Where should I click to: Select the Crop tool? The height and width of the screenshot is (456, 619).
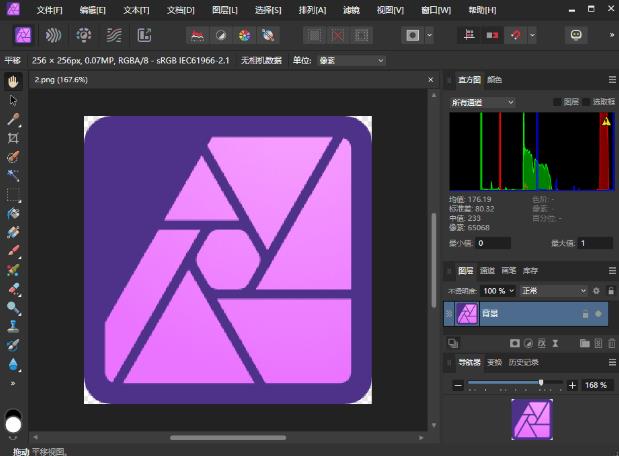click(x=13, y=138)
